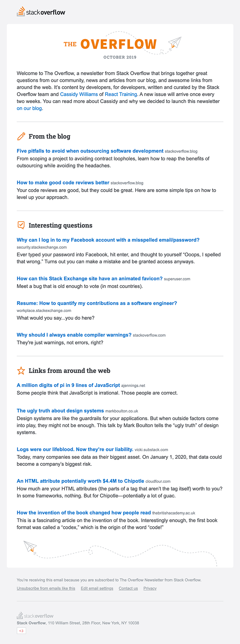Open the React Training link
The width and height of the screenshot is (240, 644).
pos(121,94)
